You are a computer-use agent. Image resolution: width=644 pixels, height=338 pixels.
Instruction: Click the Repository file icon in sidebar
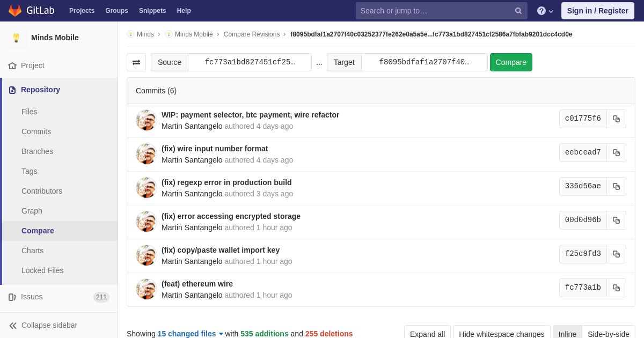point(12,90)
